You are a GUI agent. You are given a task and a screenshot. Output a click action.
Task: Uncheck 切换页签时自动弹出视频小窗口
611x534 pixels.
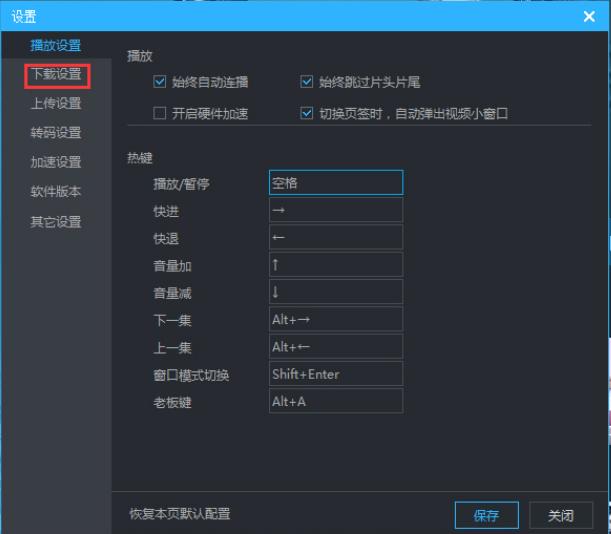point(307,113)
